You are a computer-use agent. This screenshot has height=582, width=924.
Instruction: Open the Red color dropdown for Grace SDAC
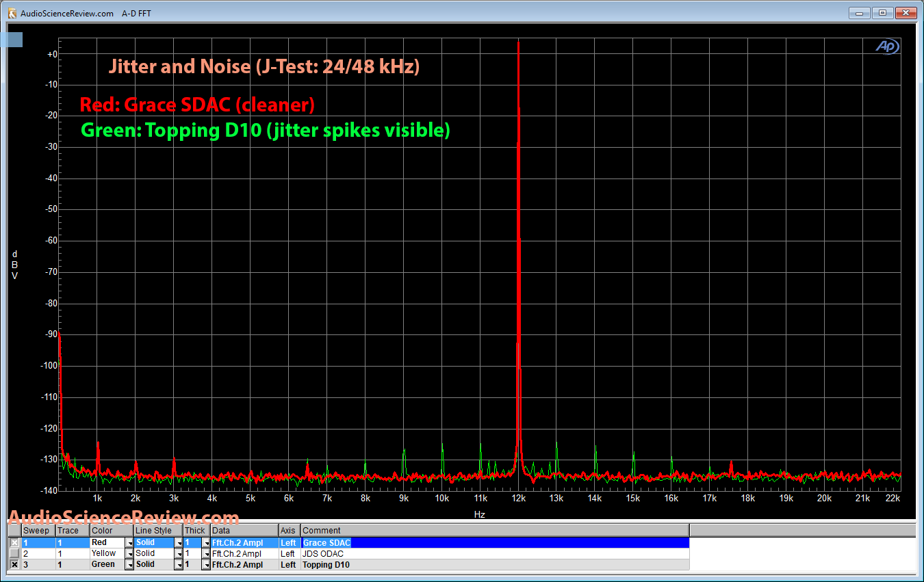tap(129, 543)
